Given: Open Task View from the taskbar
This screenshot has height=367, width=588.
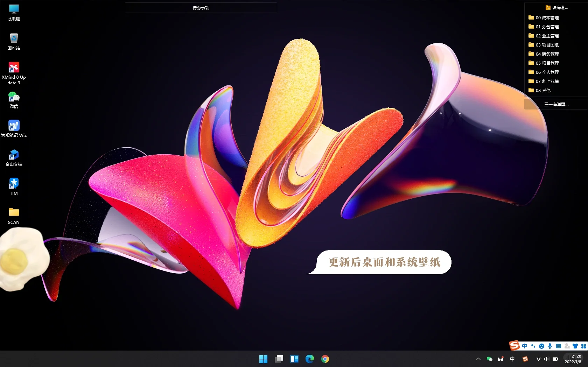Looking at the screenshot, I should [x=279, y=359].
